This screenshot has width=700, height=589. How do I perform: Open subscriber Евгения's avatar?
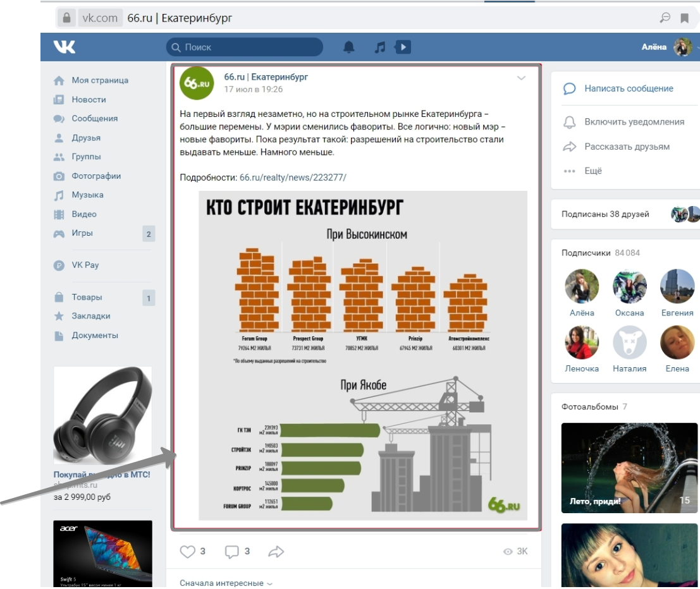tap(677, 286)
